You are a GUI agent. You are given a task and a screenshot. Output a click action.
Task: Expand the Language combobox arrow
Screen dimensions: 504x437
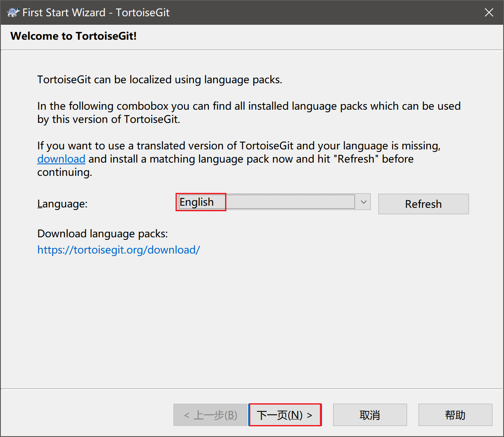[363, 202]
